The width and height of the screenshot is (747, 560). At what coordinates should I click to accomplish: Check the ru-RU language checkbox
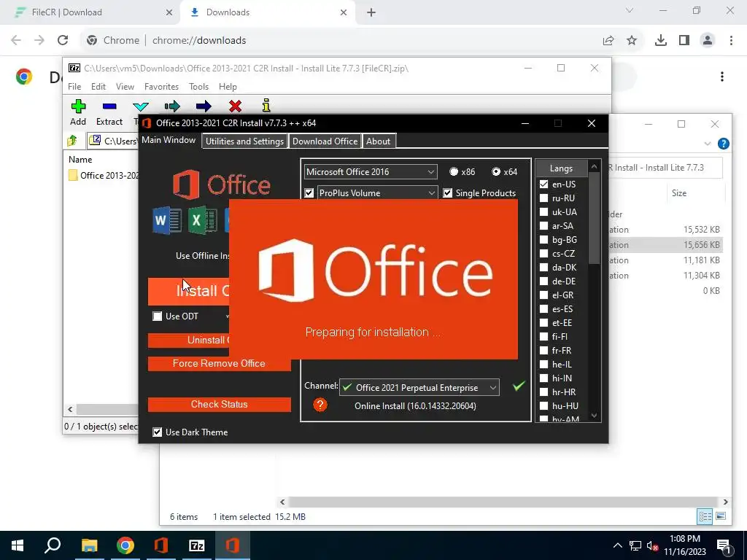point(543,198)
